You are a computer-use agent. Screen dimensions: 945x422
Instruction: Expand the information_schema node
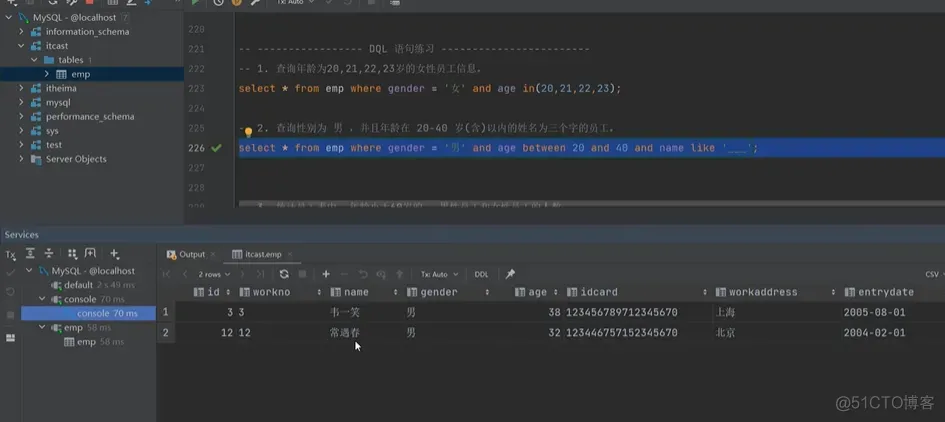21,31
